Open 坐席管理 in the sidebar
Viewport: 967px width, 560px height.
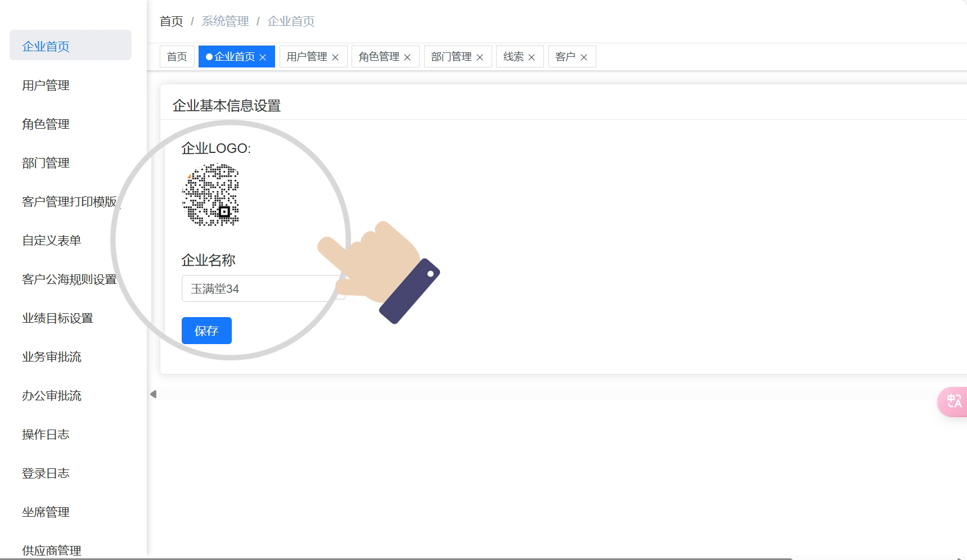pyautogui.click(x=46, y=512)
